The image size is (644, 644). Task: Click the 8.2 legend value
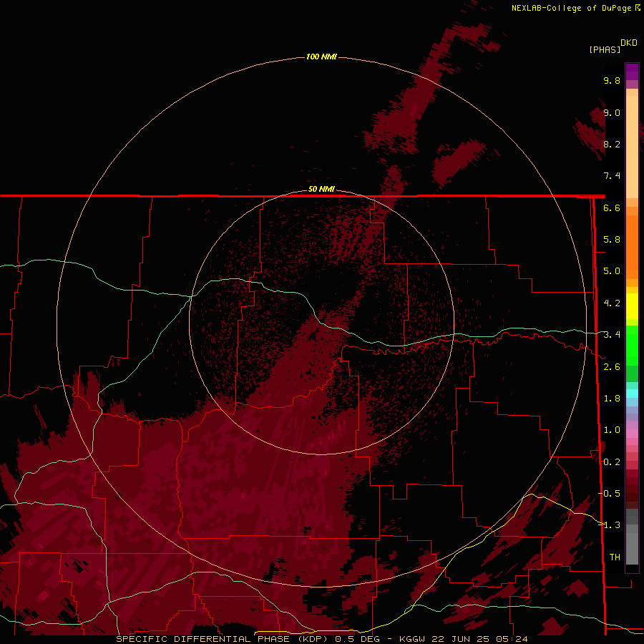tap(612, 144)
